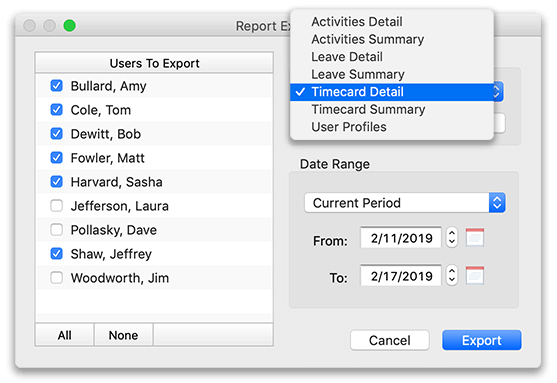Select the name Jefferson, Laura
The width and height of the screenshot is (557, 383).
[119, 206]
